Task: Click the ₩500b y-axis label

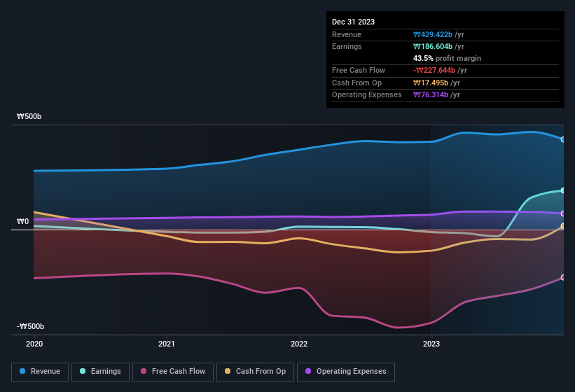Action: tap(29, 116)
